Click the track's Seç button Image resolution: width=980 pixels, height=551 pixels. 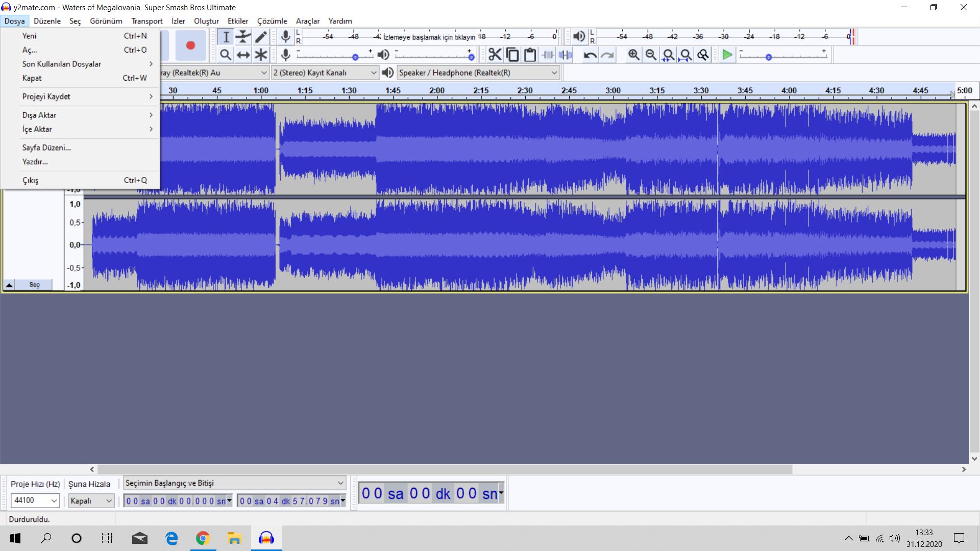34,285
